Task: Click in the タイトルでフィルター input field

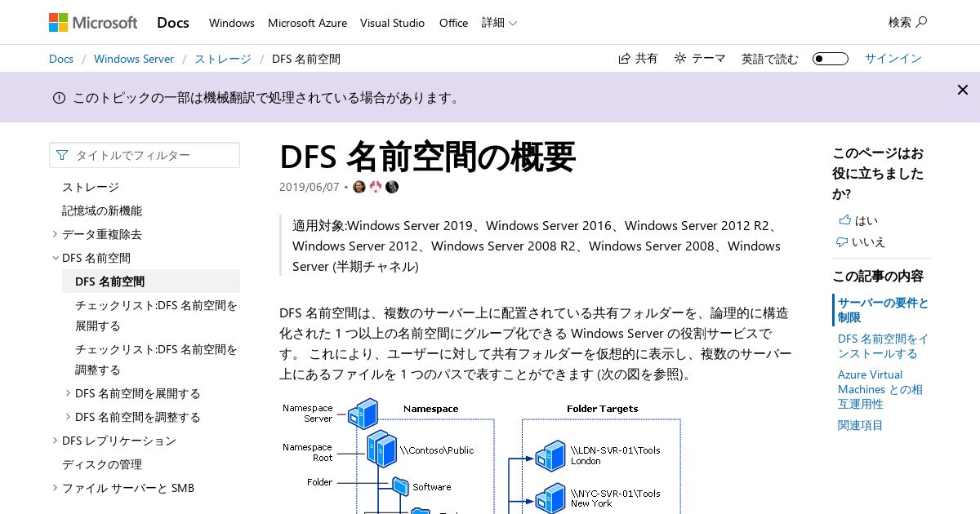Action: coord(145,155)
